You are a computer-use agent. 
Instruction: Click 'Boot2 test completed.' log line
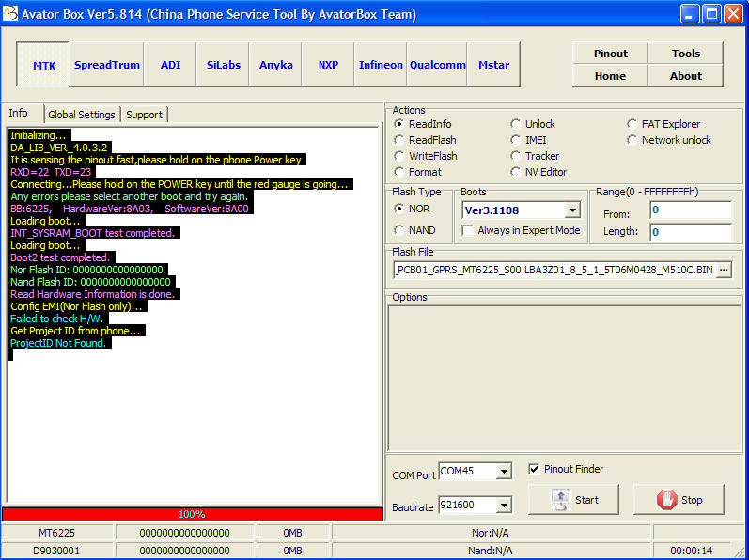[60, 257]
